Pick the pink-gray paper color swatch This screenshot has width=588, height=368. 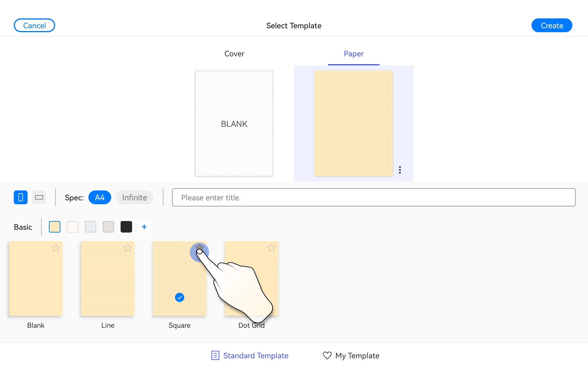click(108, 227)
